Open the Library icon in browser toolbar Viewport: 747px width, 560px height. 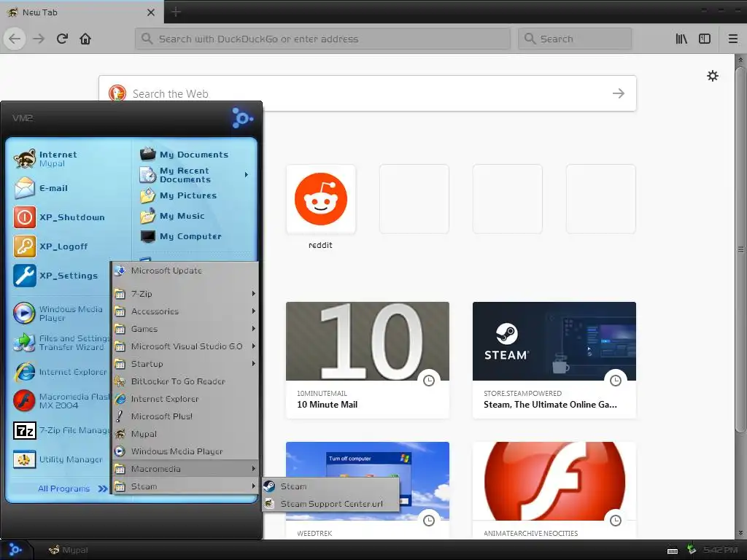pyautogui.click(x=681, y=39)
